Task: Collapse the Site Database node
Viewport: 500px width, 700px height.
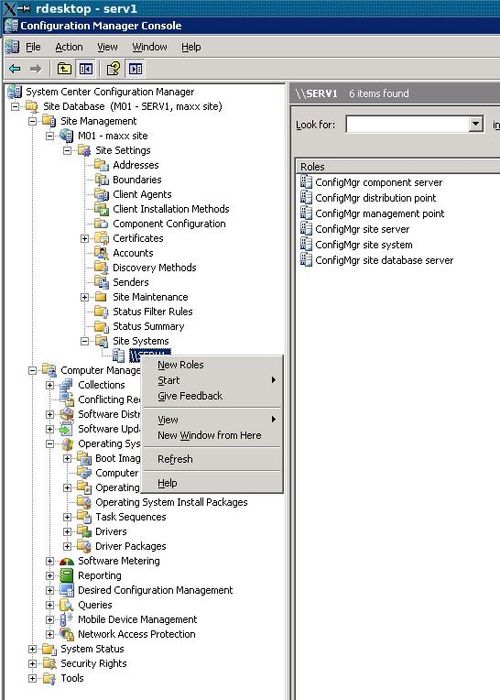Action: point(15,107)
